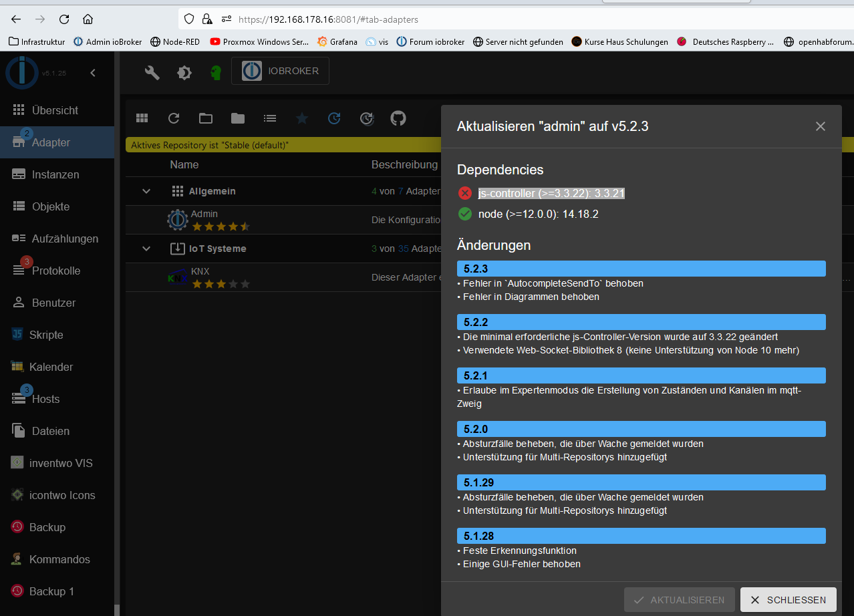Viewport: 854px width, 616px height.
Task: Open Objekte in the sidebar
Action: pos(57,206)
